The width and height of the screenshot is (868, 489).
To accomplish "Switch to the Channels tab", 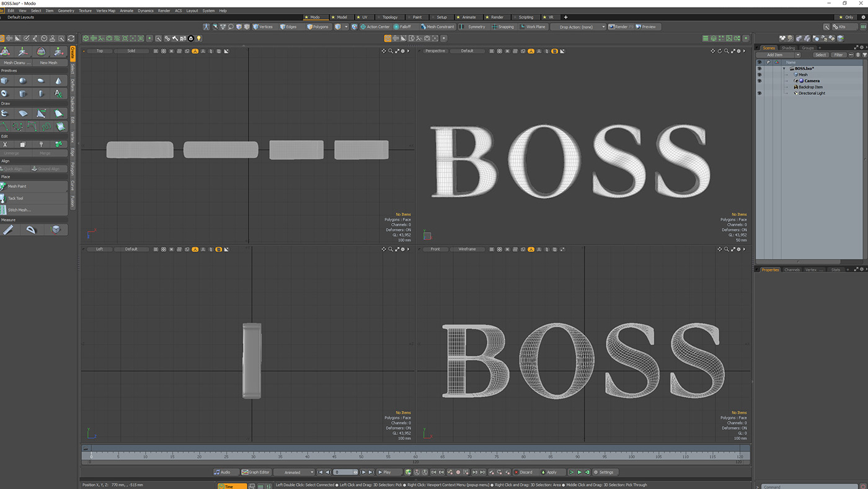I will tap(792, 270).
